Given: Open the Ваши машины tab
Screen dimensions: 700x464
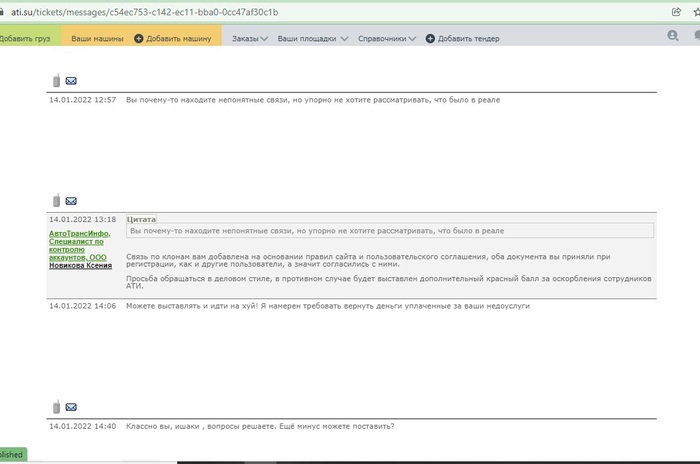Looking at the screenshot, I should tap(97, 38).
